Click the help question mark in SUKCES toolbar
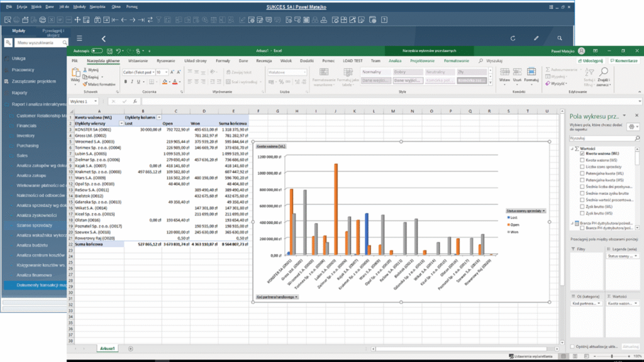 tap(384, 19)
